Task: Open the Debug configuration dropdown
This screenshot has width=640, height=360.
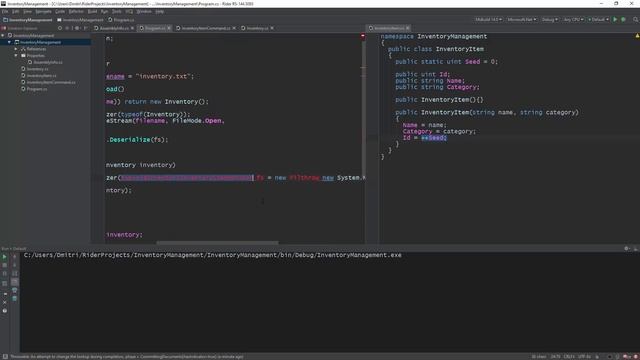Action: coord(549,20)
